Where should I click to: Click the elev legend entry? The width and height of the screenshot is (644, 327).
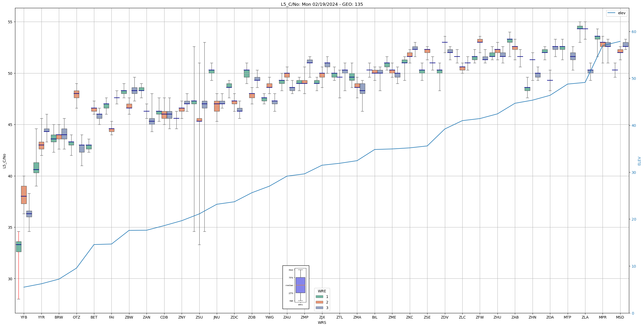(x=622, y=13)
